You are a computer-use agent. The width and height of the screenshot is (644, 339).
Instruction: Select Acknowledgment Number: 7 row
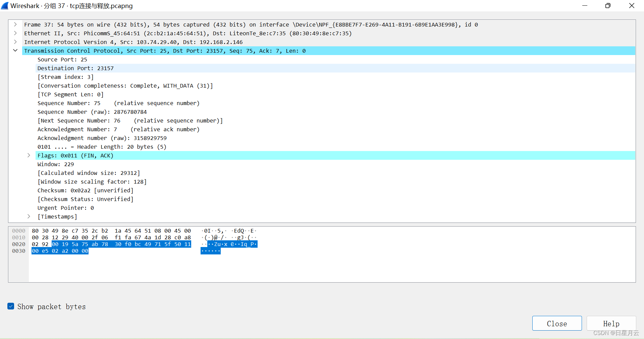(x=335, y=129)
